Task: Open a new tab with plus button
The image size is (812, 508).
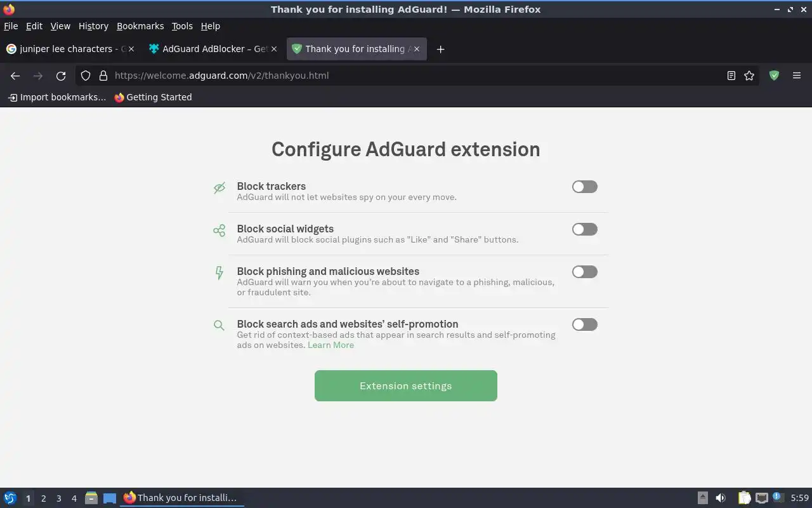Action: [440, 49]
